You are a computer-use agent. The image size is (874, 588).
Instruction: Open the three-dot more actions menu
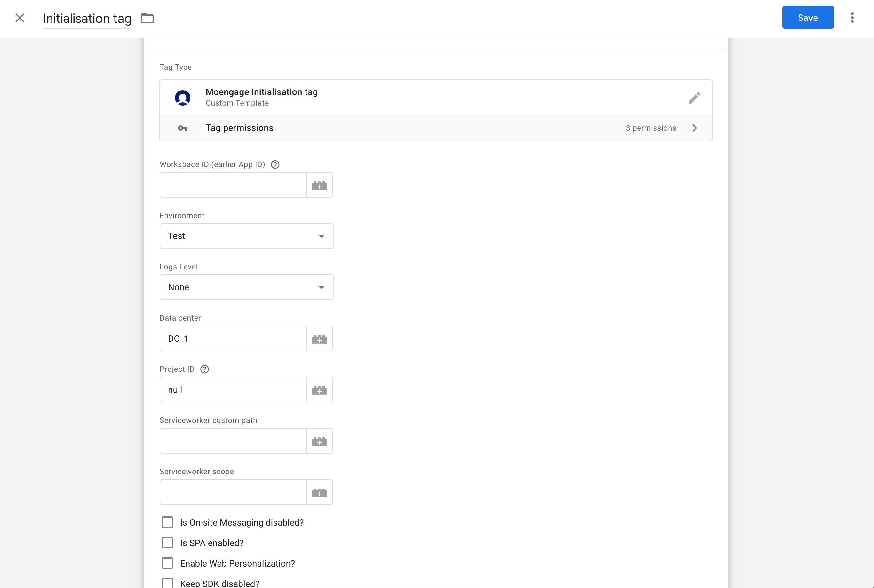[x=852, y=18]
